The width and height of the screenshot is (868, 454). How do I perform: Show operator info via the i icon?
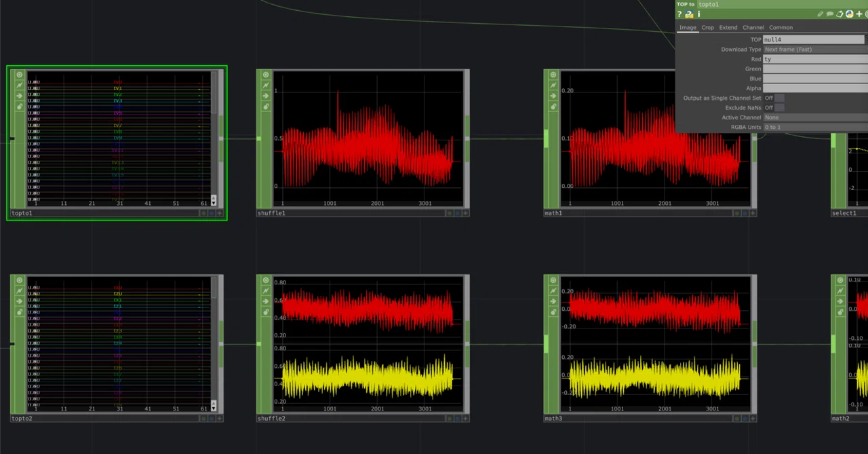(x=698, y=14)
